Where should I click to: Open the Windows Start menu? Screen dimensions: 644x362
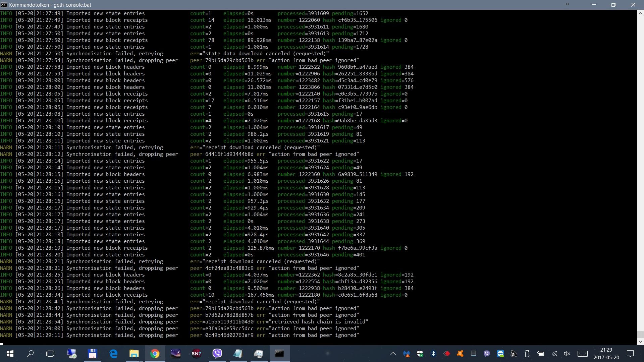10,354
